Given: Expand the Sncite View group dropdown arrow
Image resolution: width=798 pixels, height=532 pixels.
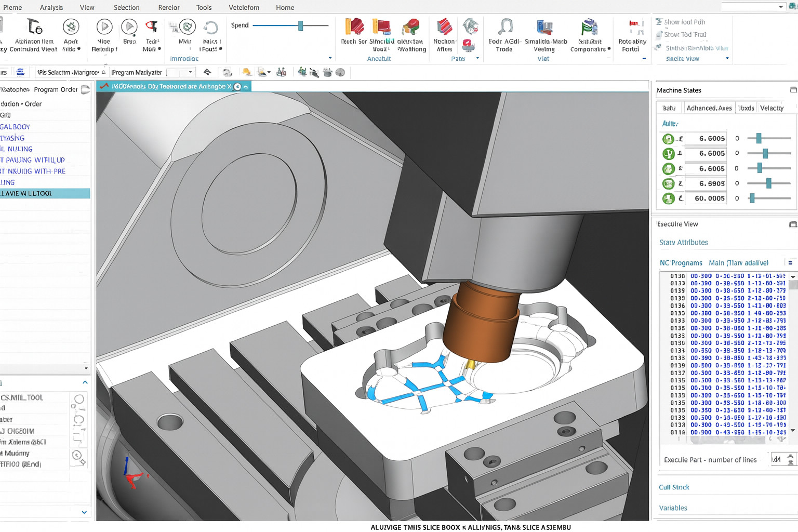Looking at the screenshot, I should tap(727, 59).
